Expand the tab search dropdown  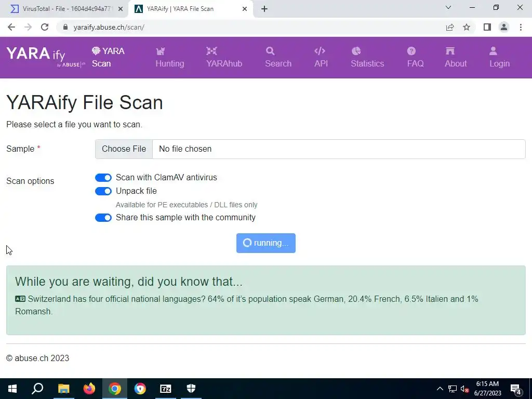click(448, 7)
